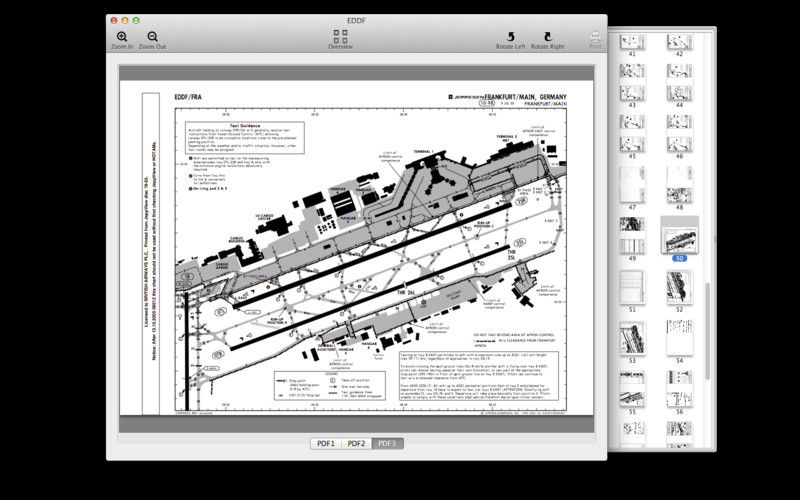
Task: Open page 54 thumbnail
Action: (679, 338)
